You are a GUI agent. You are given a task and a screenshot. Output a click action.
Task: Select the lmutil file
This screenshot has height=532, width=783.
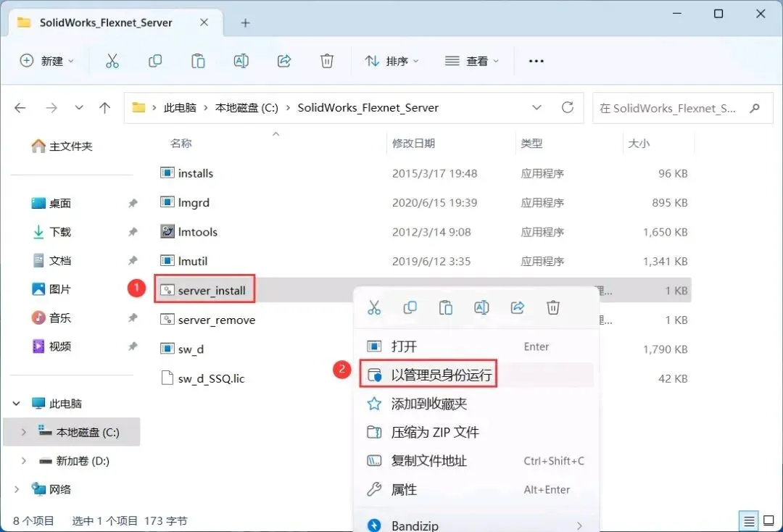(183, 261)
